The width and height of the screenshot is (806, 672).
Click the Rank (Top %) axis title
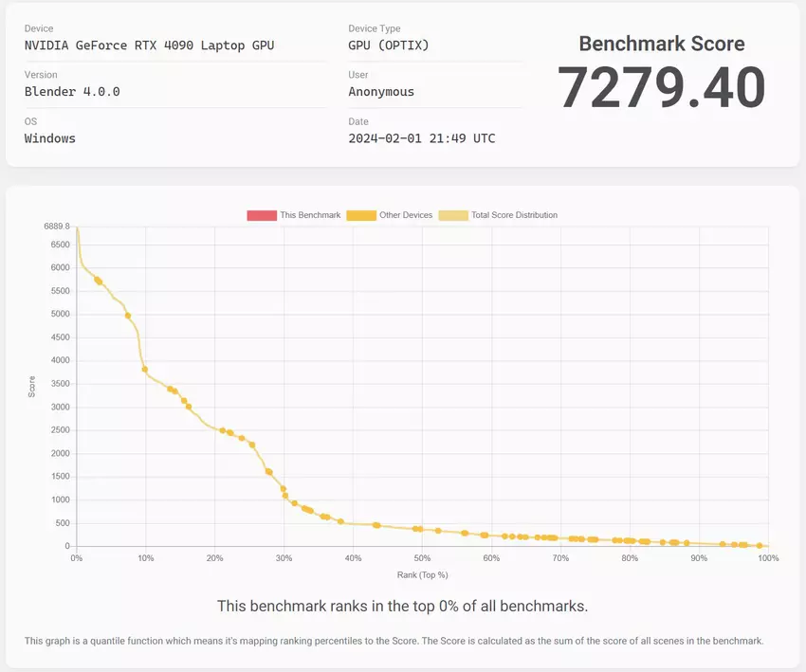422,575
